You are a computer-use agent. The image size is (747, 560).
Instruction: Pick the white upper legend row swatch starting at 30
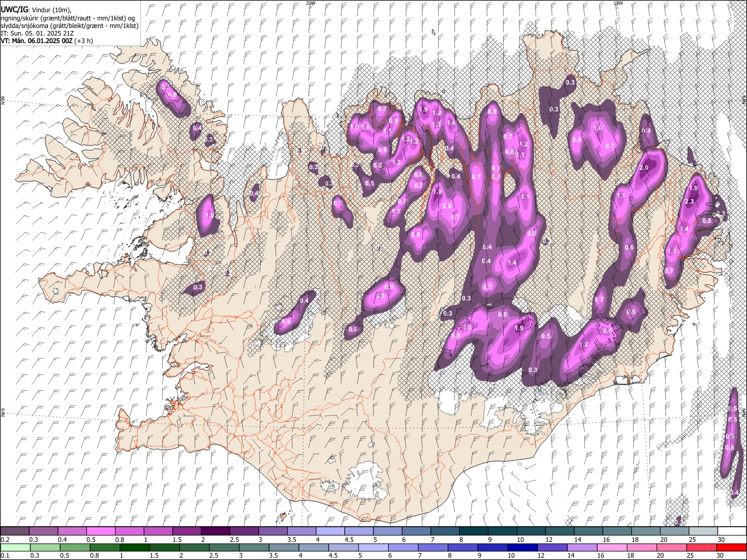point(732,531)
